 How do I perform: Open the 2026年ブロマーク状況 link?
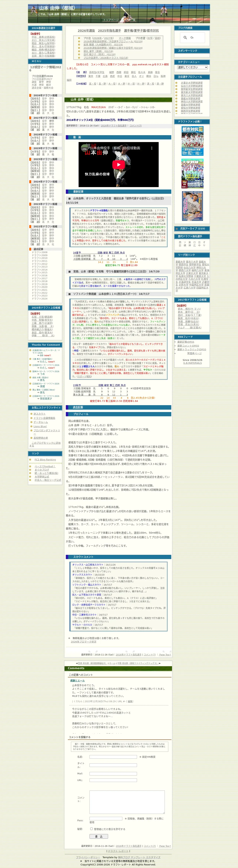click(x=83, y=642)
